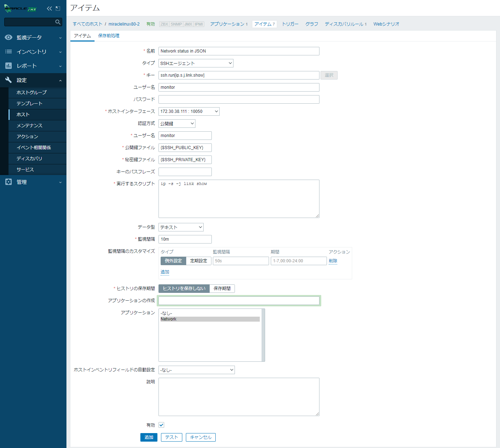The width and height of the screenshot is (500, 448).
Task: Click the search magnifier icon
Action: (x=58, y=22)
